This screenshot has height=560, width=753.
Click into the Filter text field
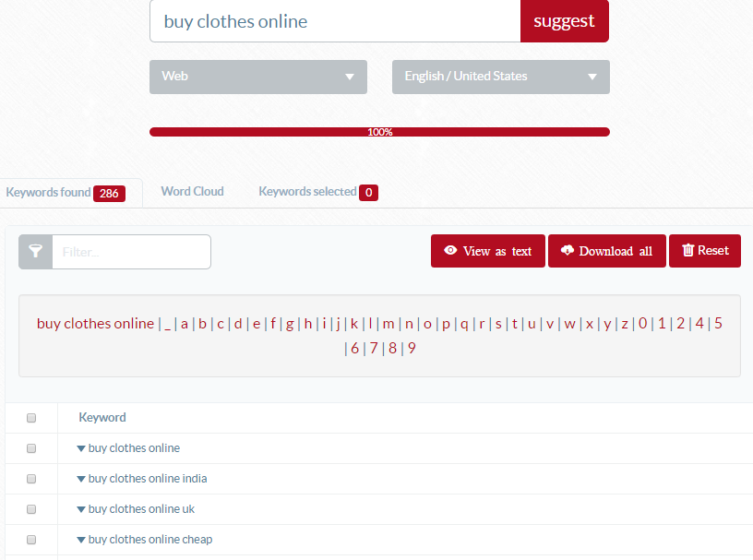131,252
